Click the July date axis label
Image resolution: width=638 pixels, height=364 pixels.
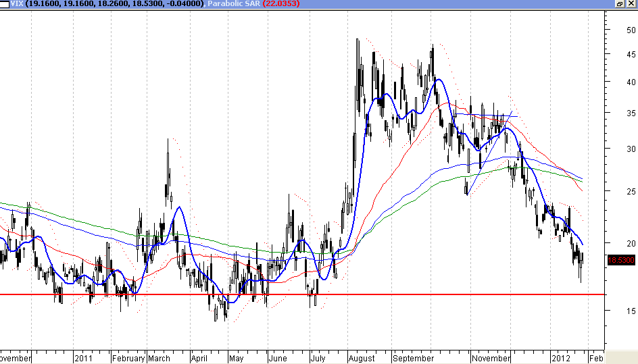click(318, 359)
